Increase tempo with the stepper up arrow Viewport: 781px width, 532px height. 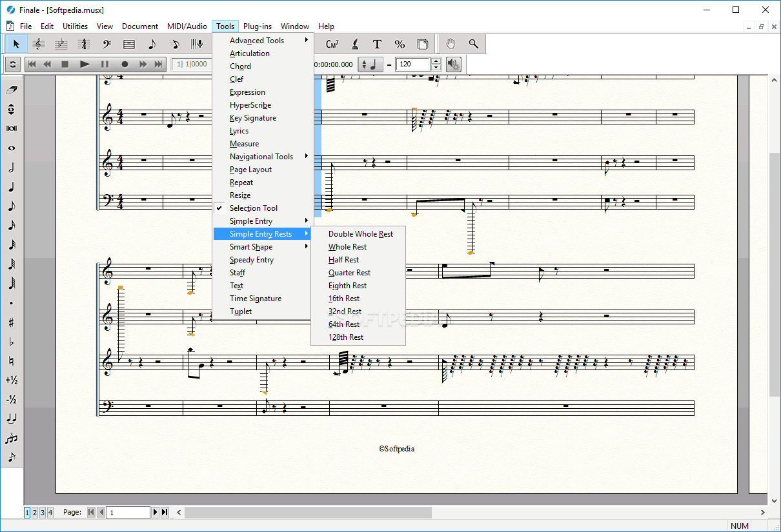coord(436,61)
